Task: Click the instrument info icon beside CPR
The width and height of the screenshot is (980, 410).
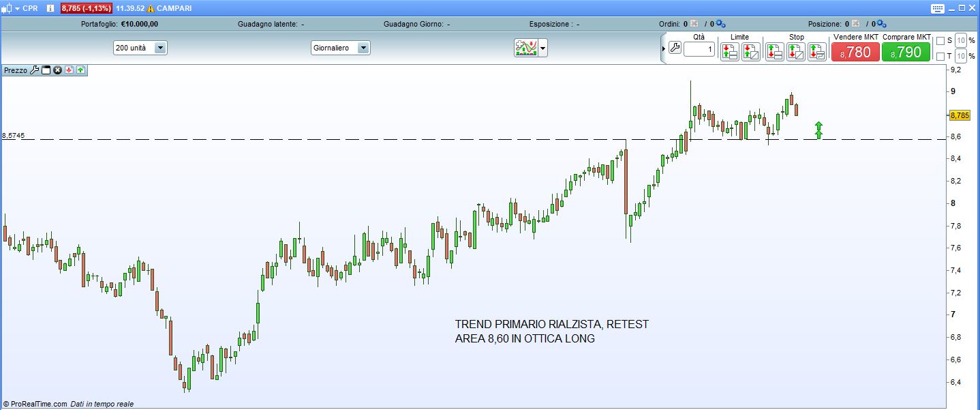Action: (50, 8)
